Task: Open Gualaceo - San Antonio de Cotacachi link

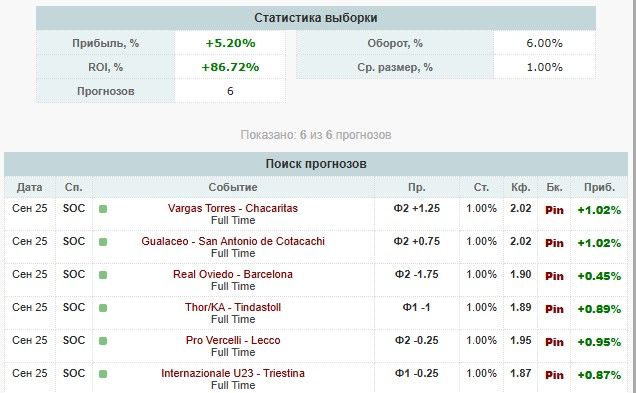Action: click(x=233, y=241)
